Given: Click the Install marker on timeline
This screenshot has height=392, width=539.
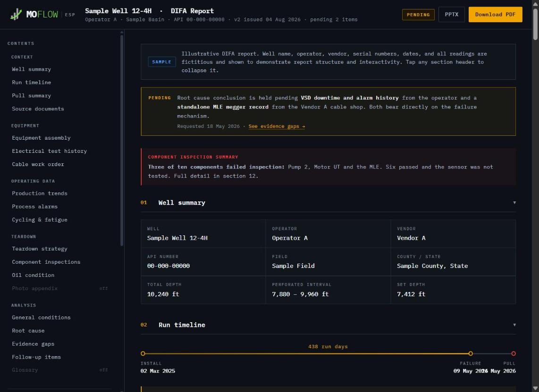Looking at the screenshot, I should click(x=143, y=353).
